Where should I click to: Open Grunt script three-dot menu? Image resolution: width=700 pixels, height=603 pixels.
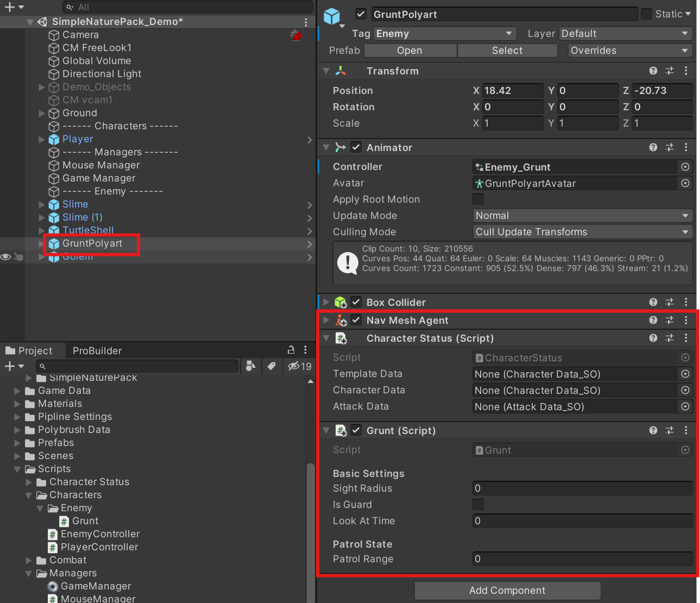[x=686, y=430]
